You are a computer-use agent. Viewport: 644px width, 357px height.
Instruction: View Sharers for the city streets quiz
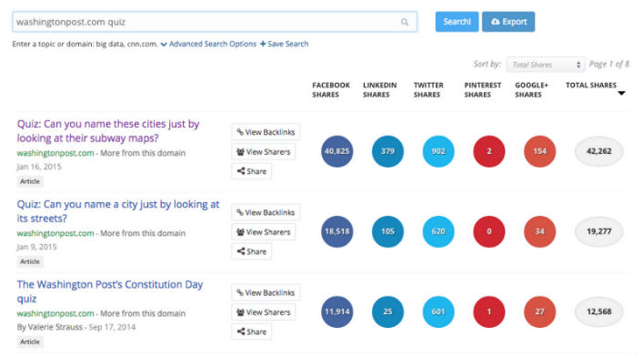(263, 232)
